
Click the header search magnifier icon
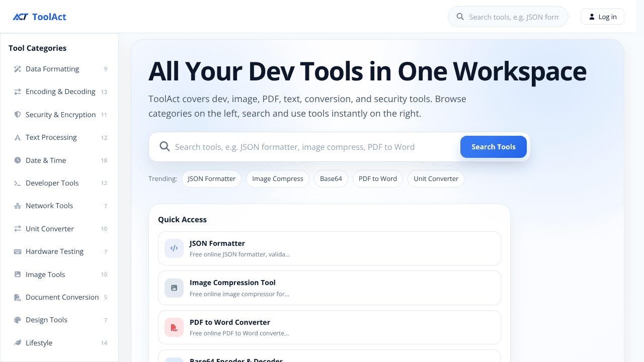tap(460, 17)
